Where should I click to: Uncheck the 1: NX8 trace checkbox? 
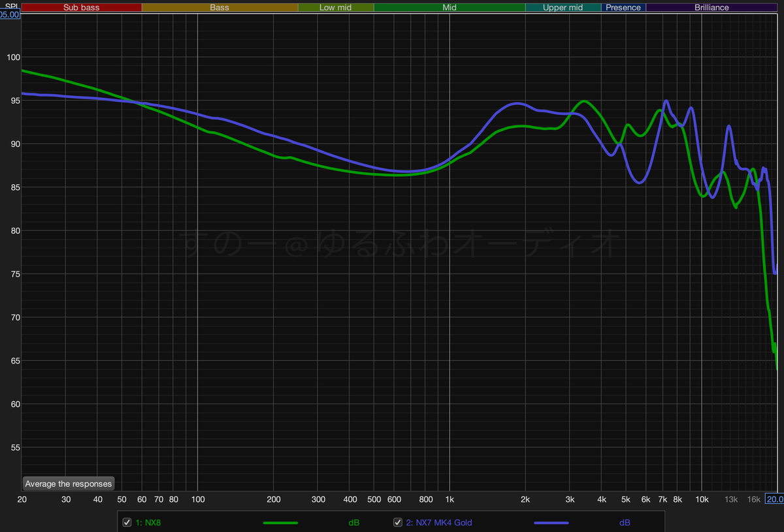(127, 522)
